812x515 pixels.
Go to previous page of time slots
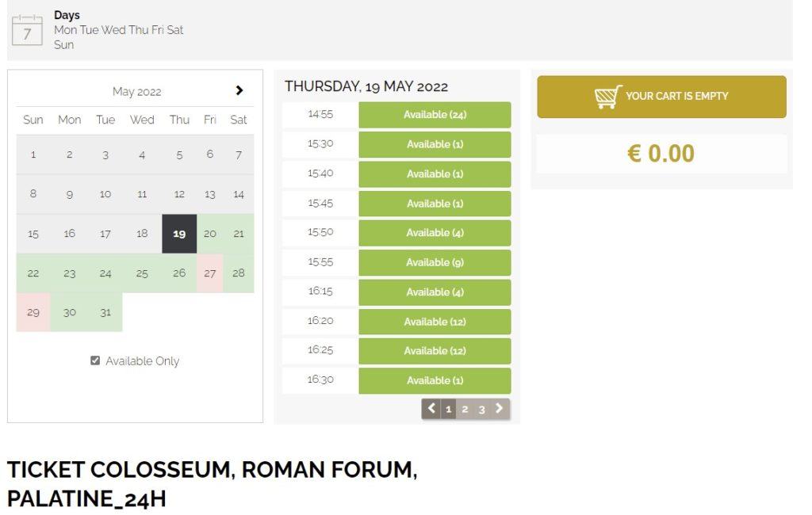[x=431, y=409]
